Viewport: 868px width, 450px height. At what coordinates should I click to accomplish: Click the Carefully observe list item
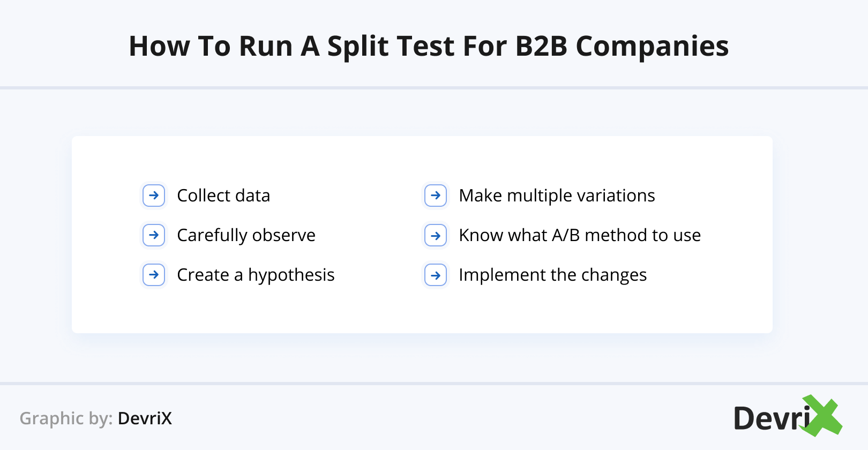246,235
